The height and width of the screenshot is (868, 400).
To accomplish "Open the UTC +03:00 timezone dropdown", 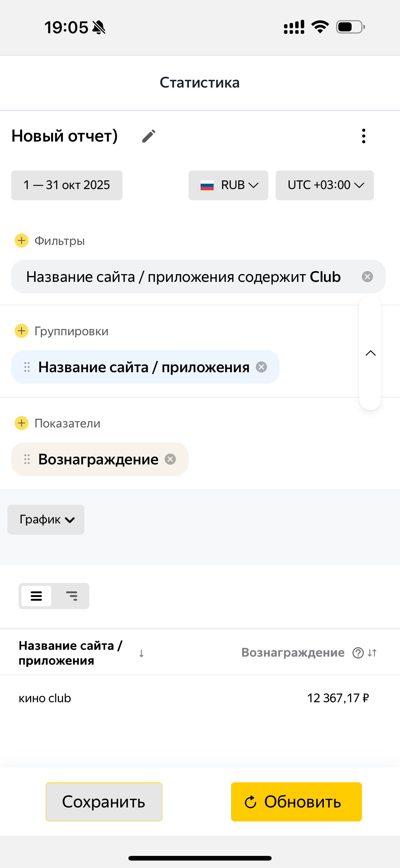I will [x=325, y=185].
